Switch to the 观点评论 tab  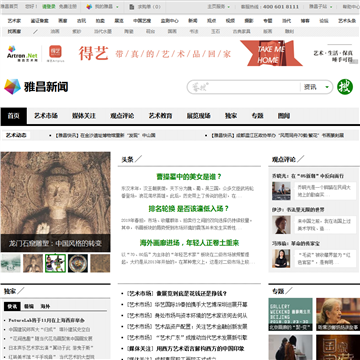(122, 116)
